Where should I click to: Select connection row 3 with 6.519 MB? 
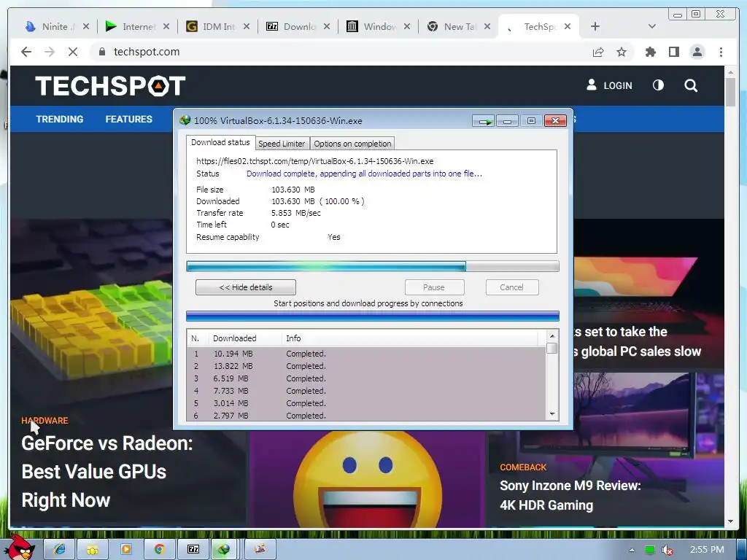[366, 378]
